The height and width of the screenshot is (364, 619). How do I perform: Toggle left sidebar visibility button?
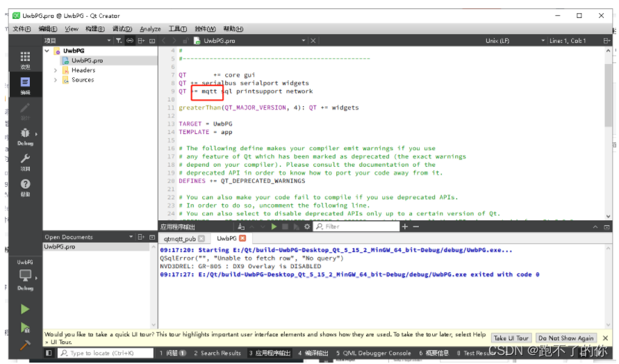(x=49, y=353)
